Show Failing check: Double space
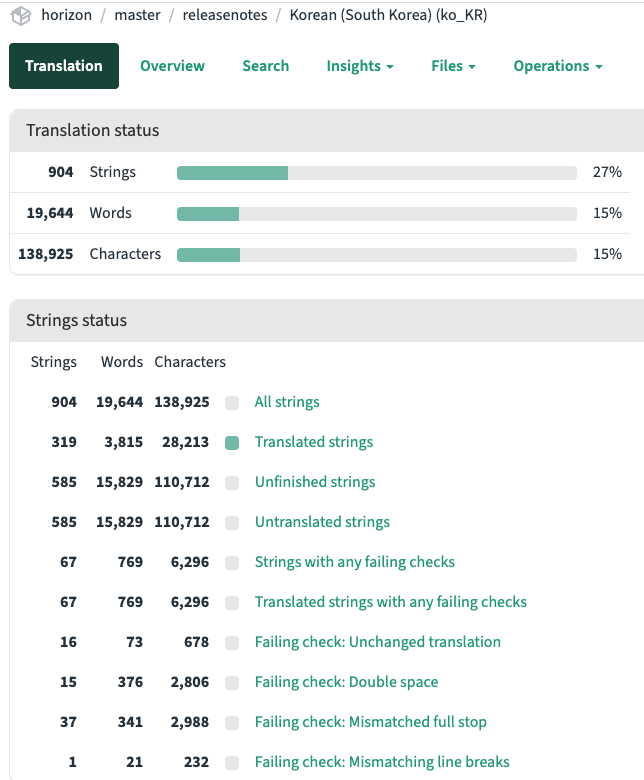Viewport: 644px width, 780px height. 346,682
